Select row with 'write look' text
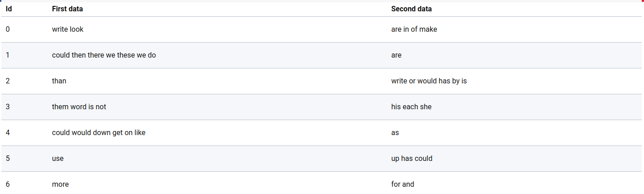This screenshot has width=644, height=194. click(322, 29)
